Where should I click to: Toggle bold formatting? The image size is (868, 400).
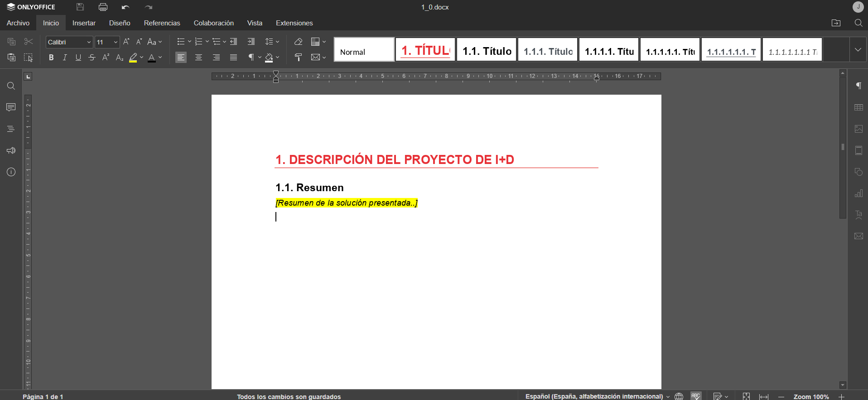coord(51,58)
